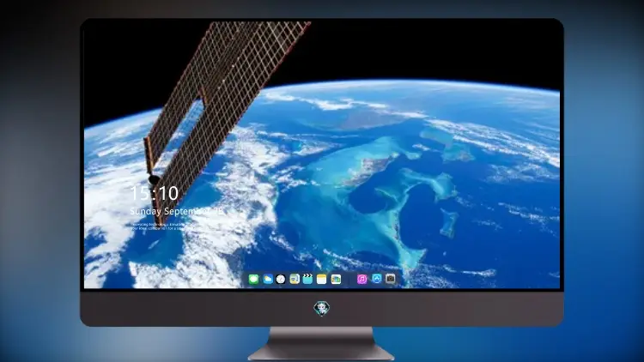Launch the Weather app from the dock
644x362 pixels.
267,280
